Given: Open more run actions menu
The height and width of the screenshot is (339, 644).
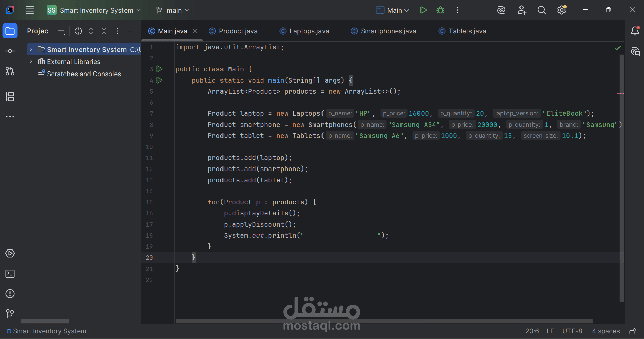Looking at the screenshot, I should tap(457, 10).
